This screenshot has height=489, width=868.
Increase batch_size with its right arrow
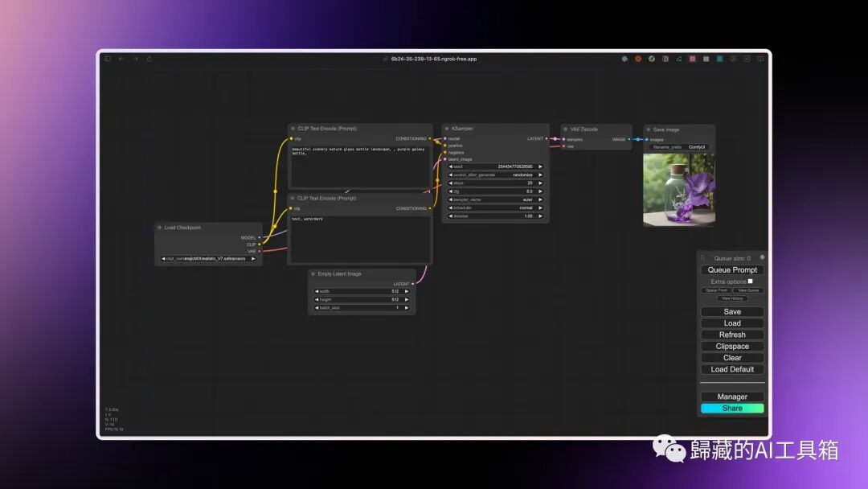tap(407, 308)
